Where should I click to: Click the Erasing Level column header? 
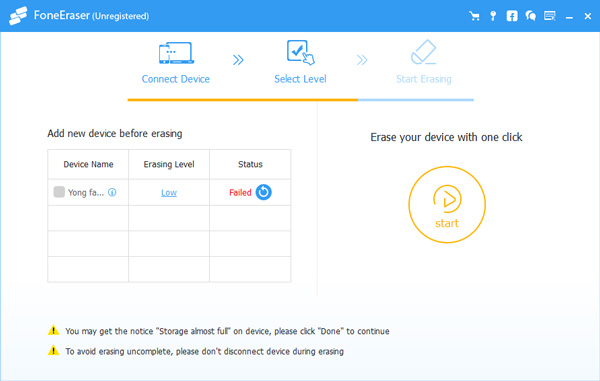coord(169,164)
